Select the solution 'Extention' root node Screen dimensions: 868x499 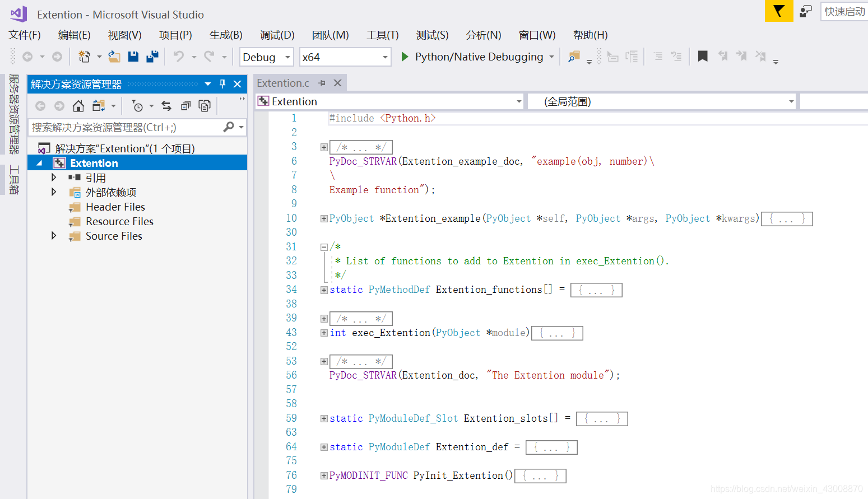point(125,148)
